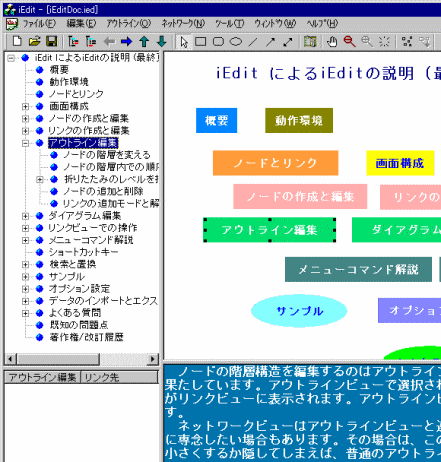Collapse the アウトライン編集 tree node

[x=25, y=143]
